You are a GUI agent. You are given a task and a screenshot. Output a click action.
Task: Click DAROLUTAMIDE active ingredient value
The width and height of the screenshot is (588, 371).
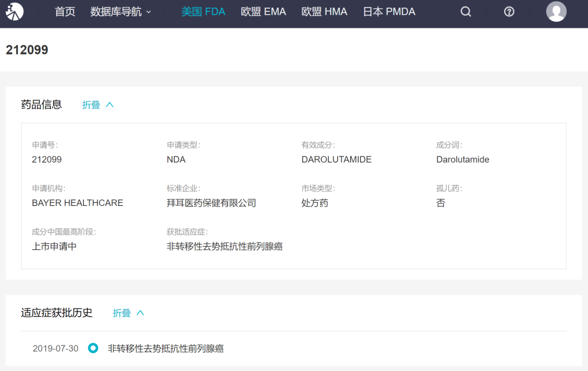pos(336,160)
